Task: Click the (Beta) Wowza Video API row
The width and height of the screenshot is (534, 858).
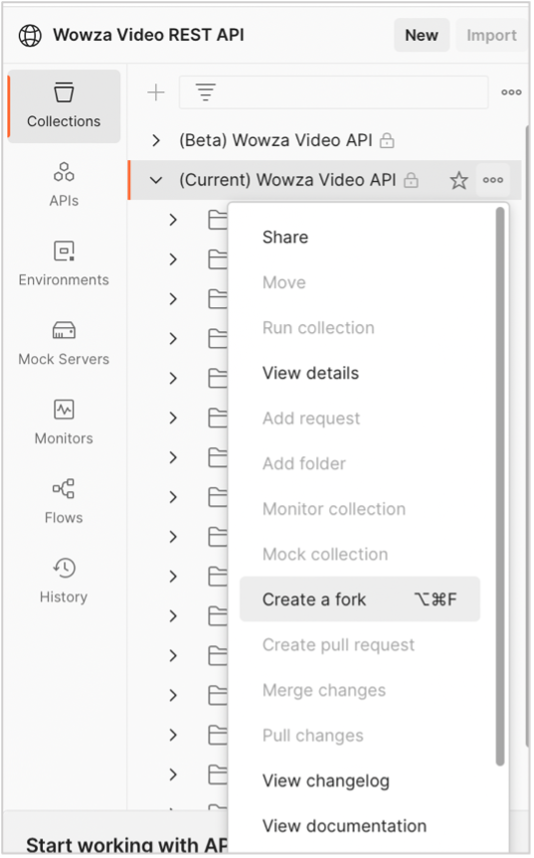Action: [326, 141]
